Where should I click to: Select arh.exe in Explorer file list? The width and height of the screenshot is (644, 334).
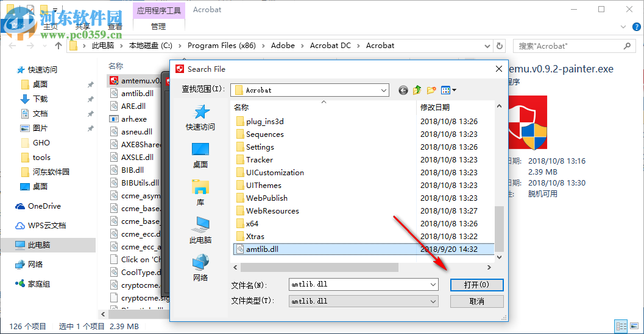pyautogui.click(x=128, y=119)
